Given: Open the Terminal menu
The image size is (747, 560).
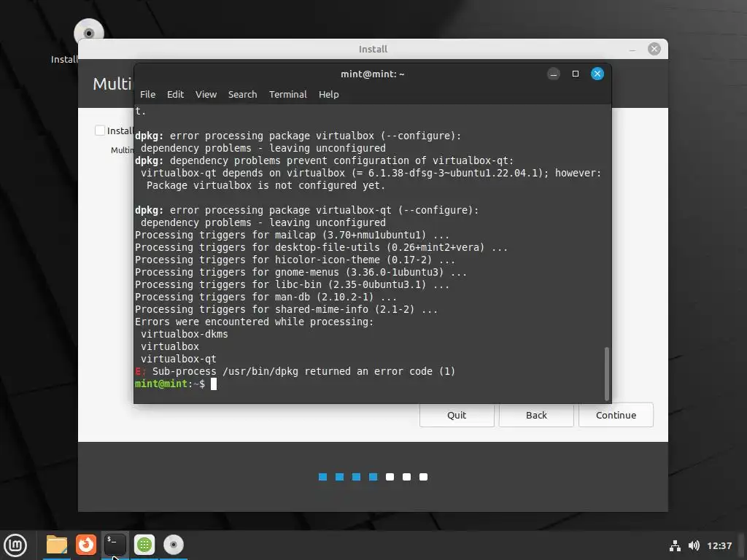Looking at the screenshot, I should click(287, 94).
